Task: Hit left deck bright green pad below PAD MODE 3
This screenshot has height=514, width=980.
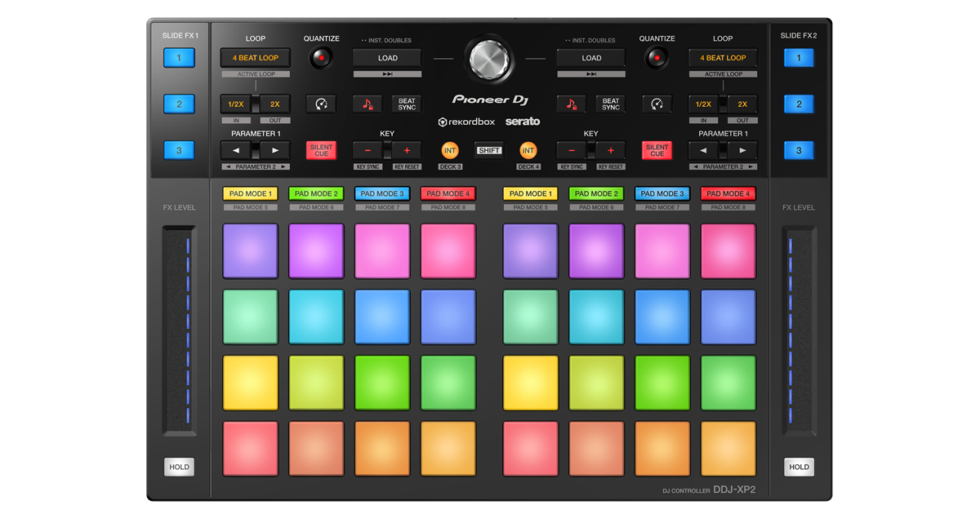Action: click(382, 383)
